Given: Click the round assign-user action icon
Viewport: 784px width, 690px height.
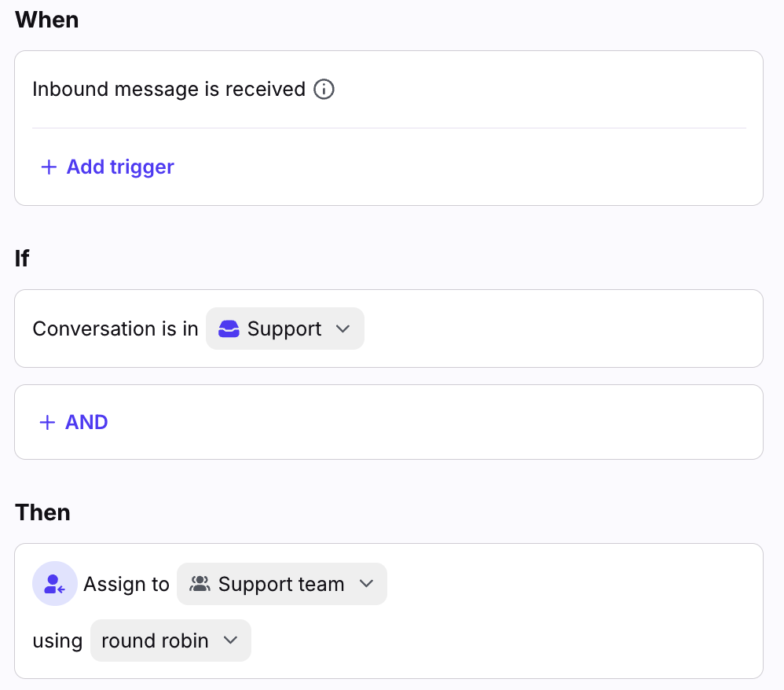Looking at the screenshot, I should coord(54,584).
